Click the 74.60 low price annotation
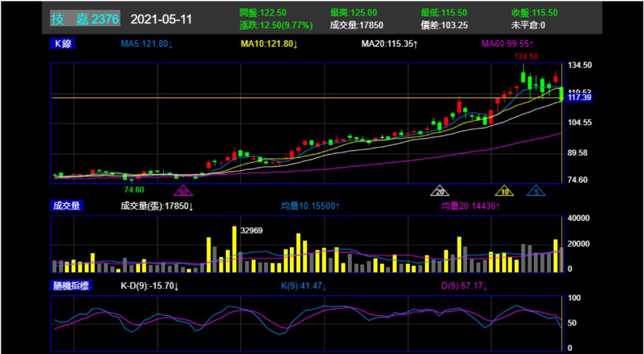This screenshot has height=354, width=644. click(x=134, y=190)
